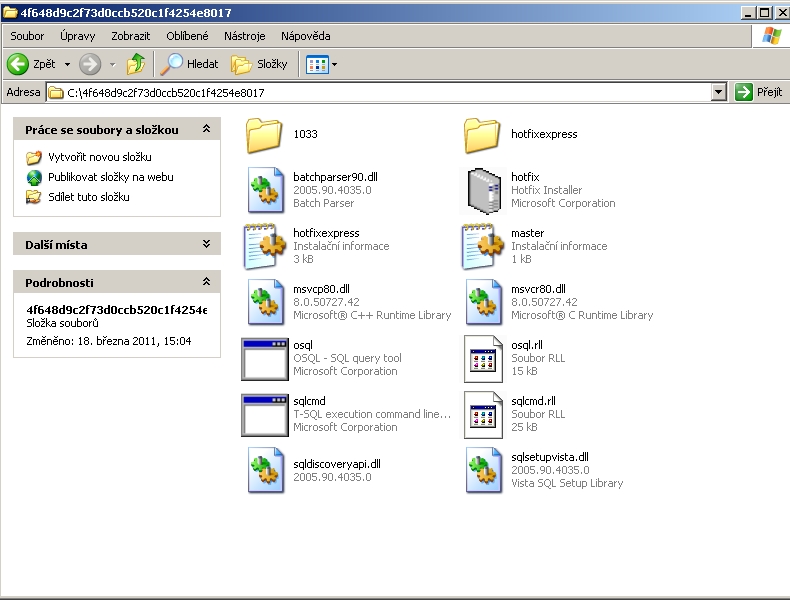
Task: Open the Úpravy menu
Action: click(x=78, y=36)
